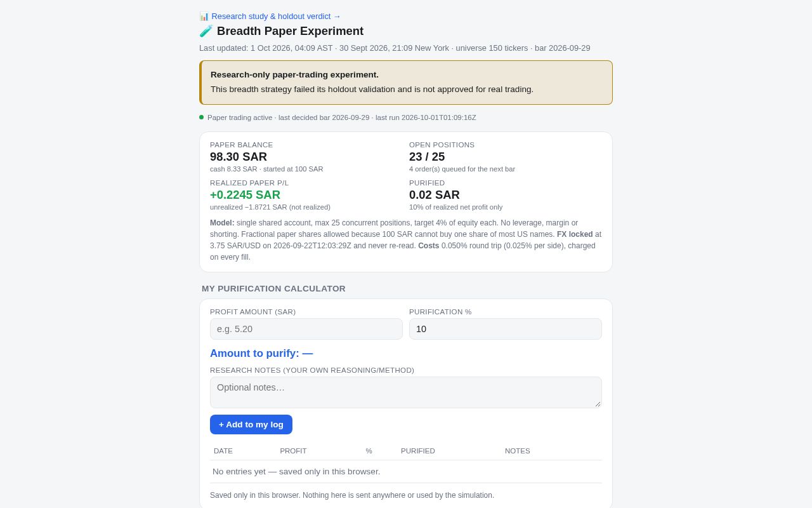
Task: Click the NOTES column header
Action: tap(518, 451)
